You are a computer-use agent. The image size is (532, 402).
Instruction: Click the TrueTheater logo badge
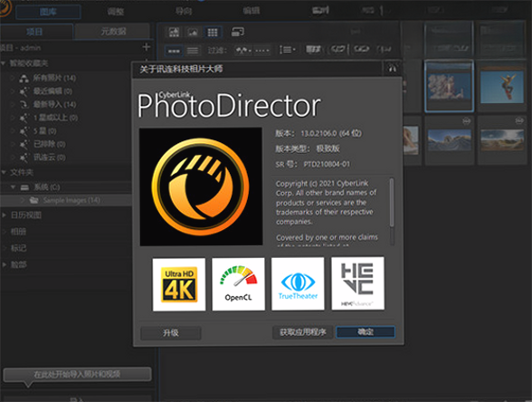click(x=298, y=284)
